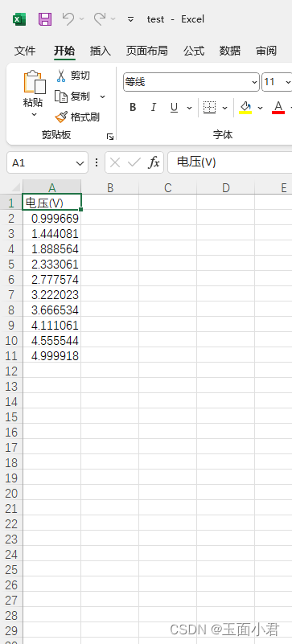Image resolution: width=292 pixels, height=644 pixels.
Task: Select cell with value 2.777574
Action: click(x=51, y=279)
